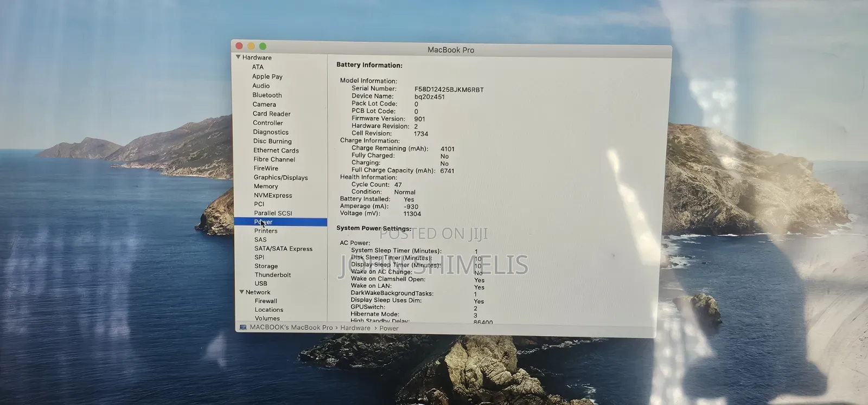
Task: Open Storage entry in sidebar
Action: 266,266
